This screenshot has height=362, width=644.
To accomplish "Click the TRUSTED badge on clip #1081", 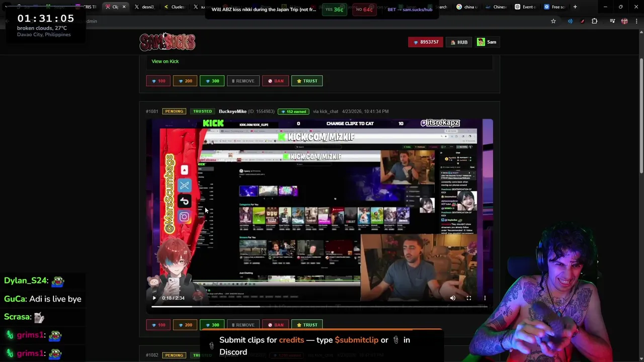I will (202, 111).
